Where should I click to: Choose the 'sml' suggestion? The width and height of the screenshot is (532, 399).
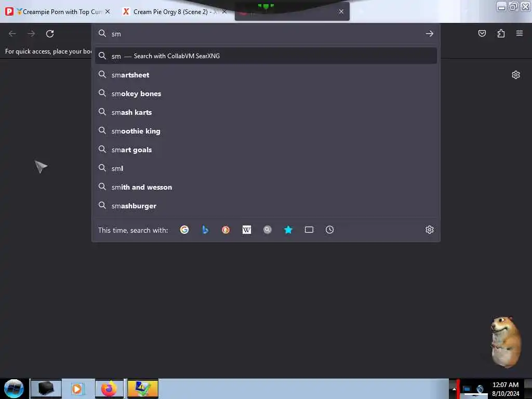point(266,168)
